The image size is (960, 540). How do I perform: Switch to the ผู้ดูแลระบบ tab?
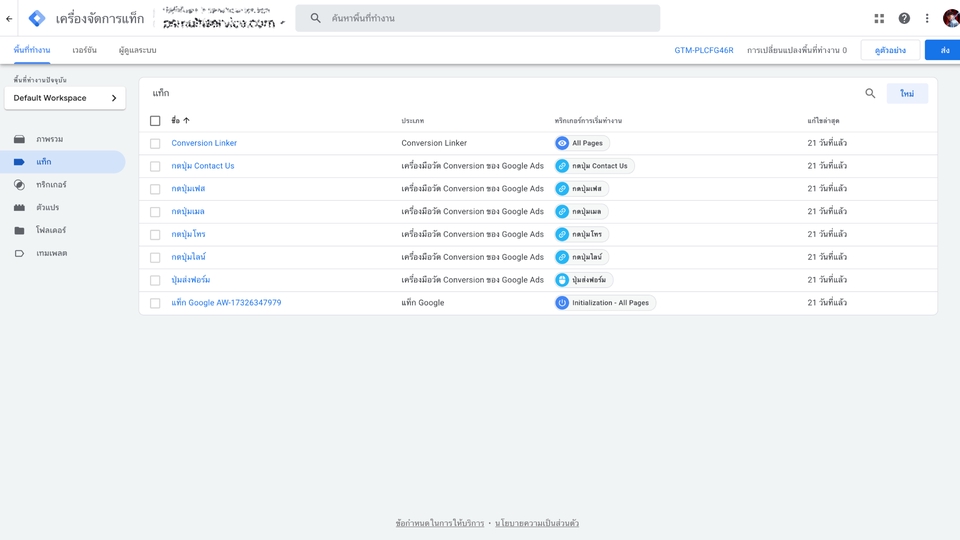(138, 50)
